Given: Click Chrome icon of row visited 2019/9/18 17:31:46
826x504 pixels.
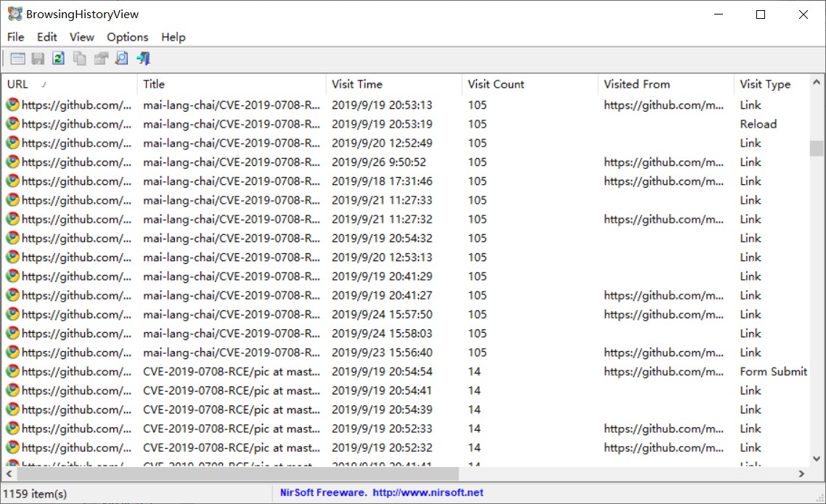Looking at the screenshot, I should (12, 181).
